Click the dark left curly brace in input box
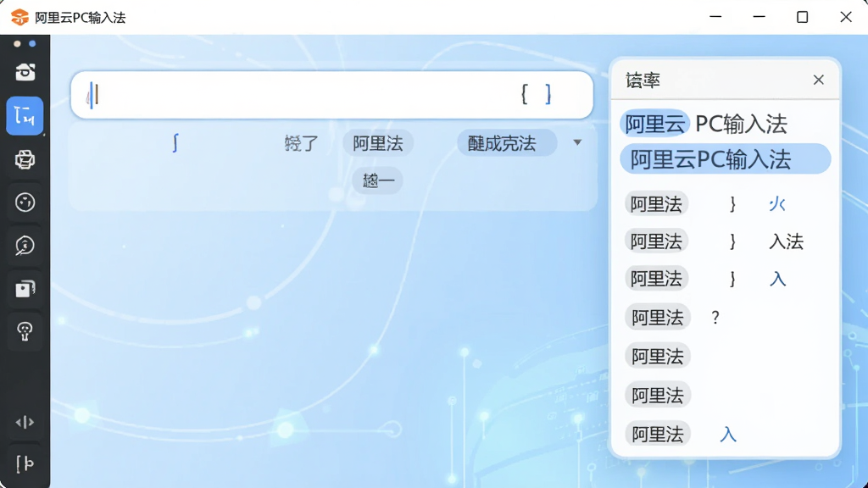This screenshot has width=868, height=488. click(x=524, y=94)
